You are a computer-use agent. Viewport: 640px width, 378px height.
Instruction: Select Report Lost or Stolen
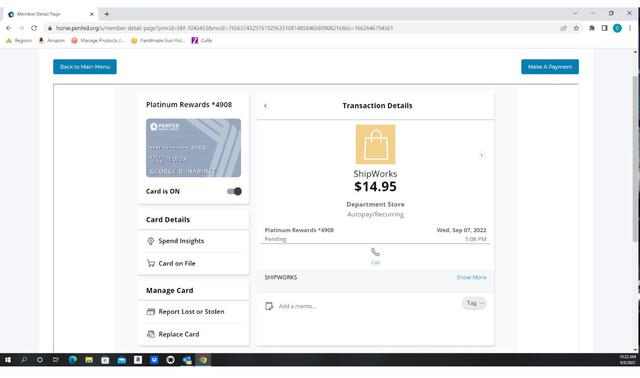(191, 311)
